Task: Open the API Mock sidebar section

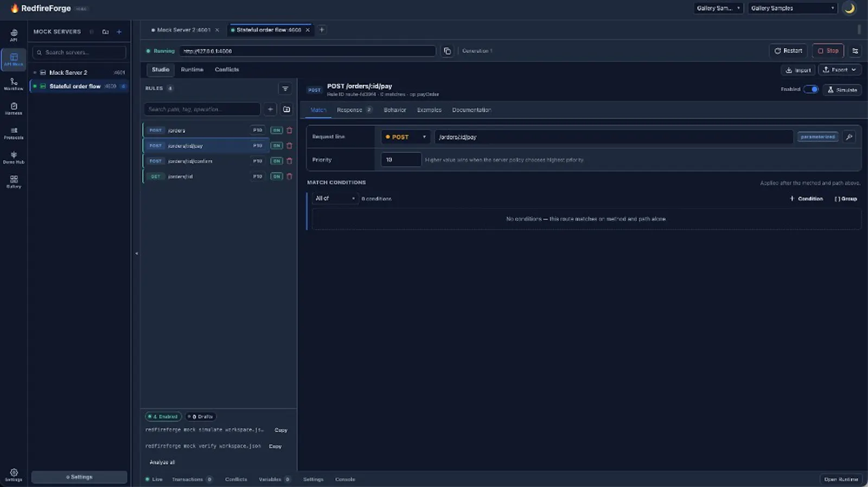Action: (14, 59)
